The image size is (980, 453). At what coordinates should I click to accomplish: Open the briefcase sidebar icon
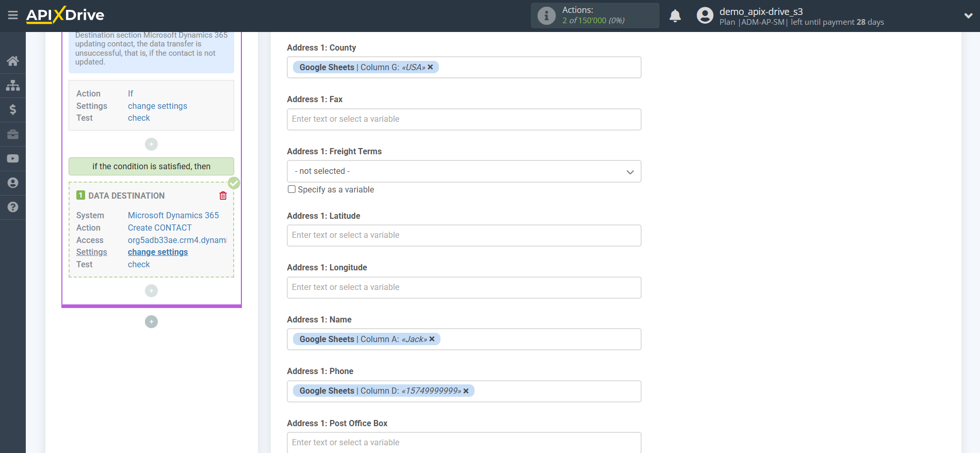13,134
